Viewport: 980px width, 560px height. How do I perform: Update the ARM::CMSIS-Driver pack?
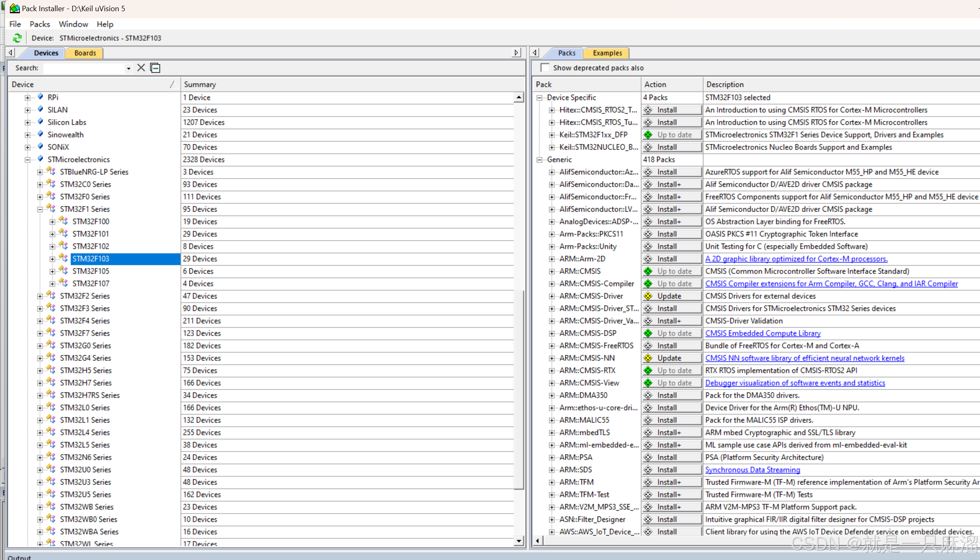point(672,296)
